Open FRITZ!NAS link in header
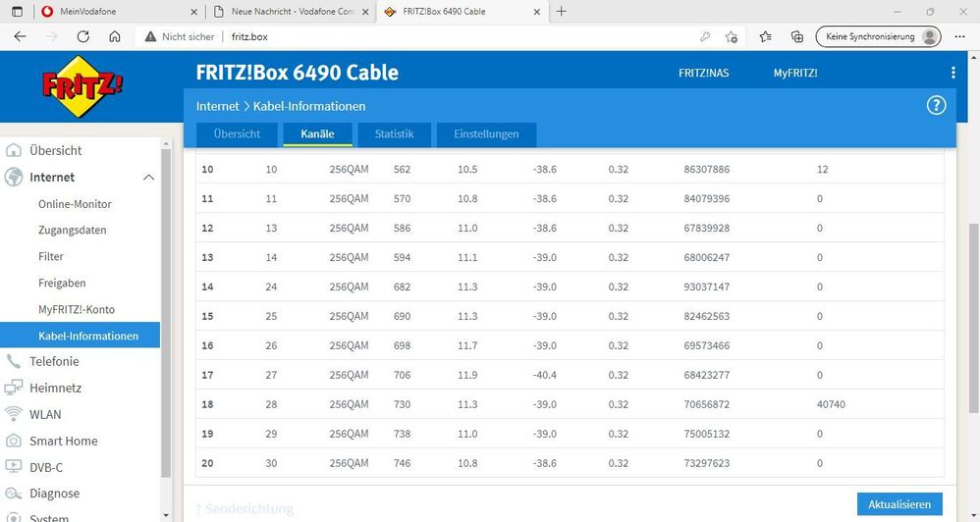980x522 pixels. click(x=704, y=73)
